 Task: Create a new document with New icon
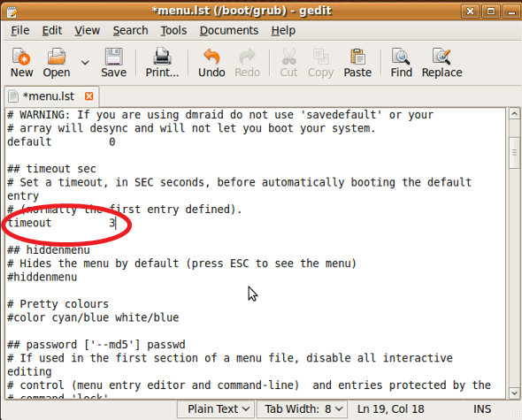pos(21,63)
